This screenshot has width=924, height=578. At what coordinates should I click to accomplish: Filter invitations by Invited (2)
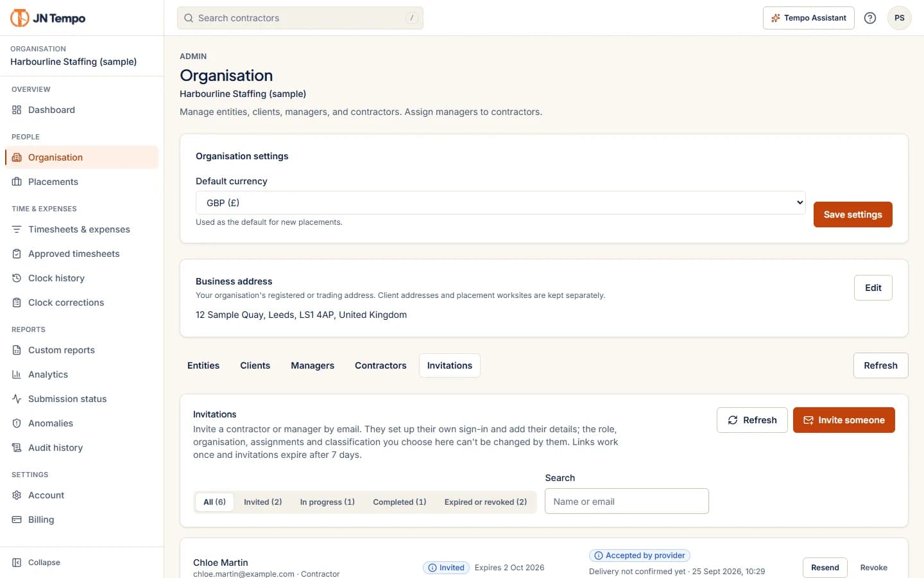click(x=263, y=502)
